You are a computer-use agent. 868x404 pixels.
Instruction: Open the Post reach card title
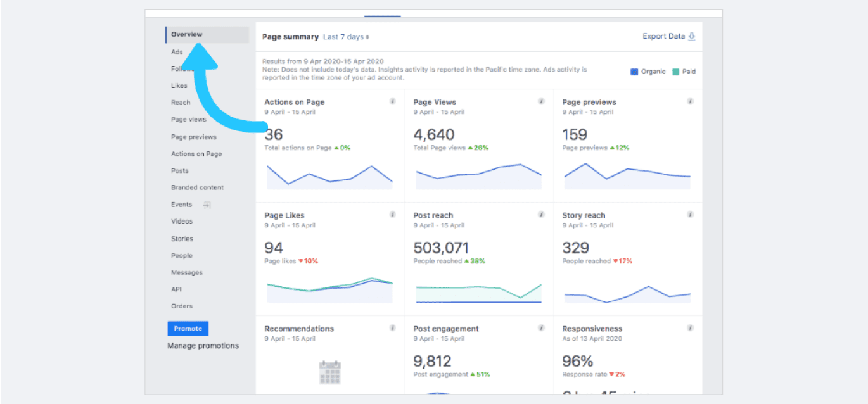pos(433,215)
